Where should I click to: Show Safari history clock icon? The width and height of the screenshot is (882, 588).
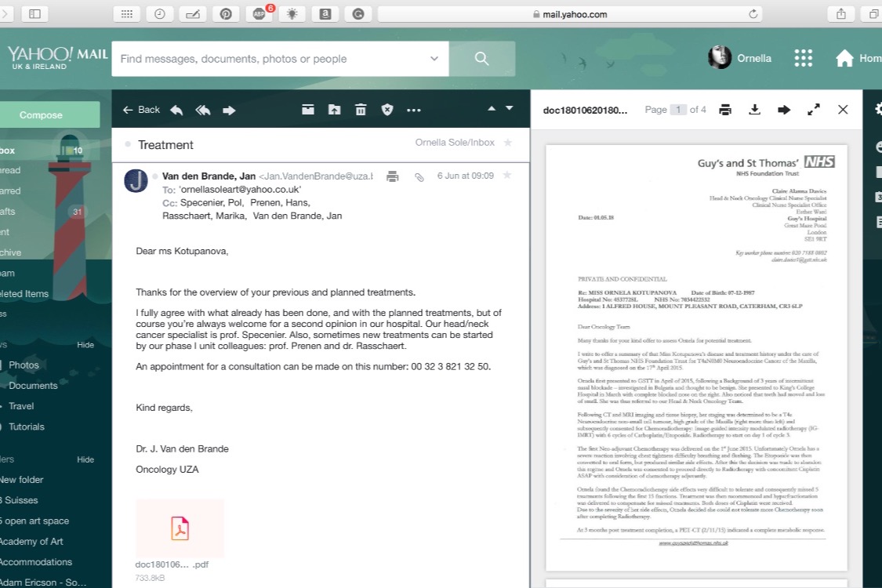tap(160, 14)
